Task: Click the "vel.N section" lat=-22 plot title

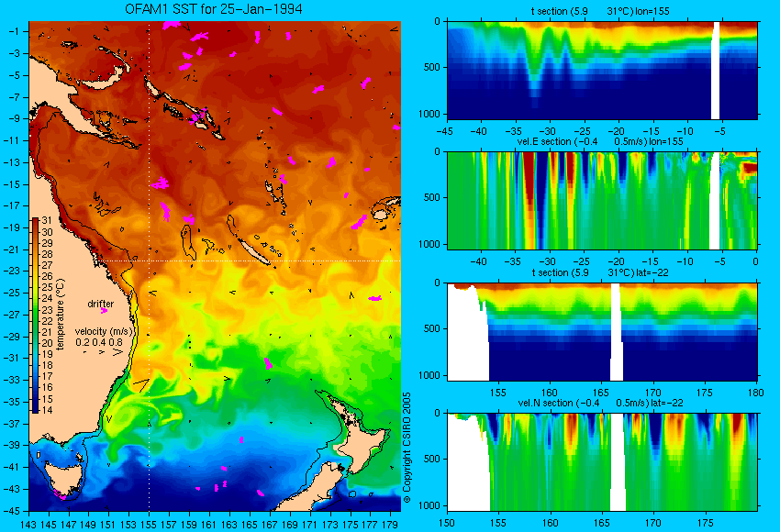Action: pyautogui.click(x=600, y=403)
